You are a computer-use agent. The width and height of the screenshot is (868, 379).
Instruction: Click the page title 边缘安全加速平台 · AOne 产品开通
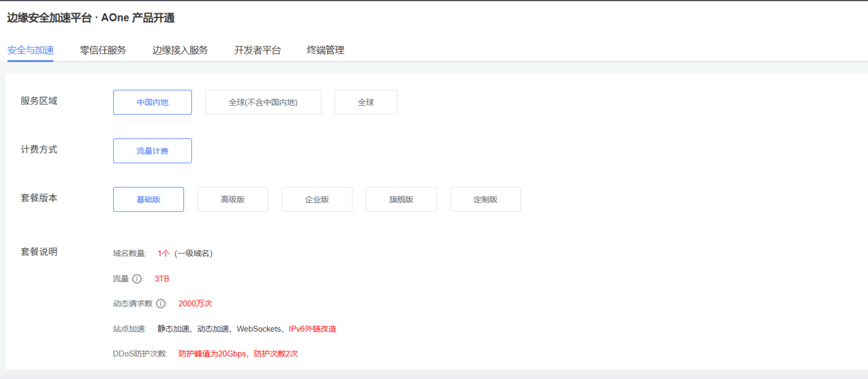(x=91, y=18)
